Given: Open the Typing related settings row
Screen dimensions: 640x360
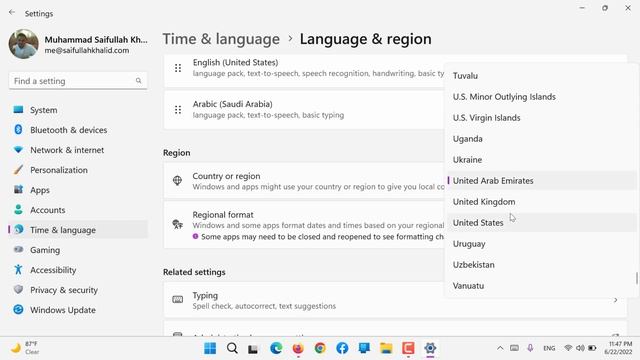Looking at the screenshot, I should coord(395,300).
